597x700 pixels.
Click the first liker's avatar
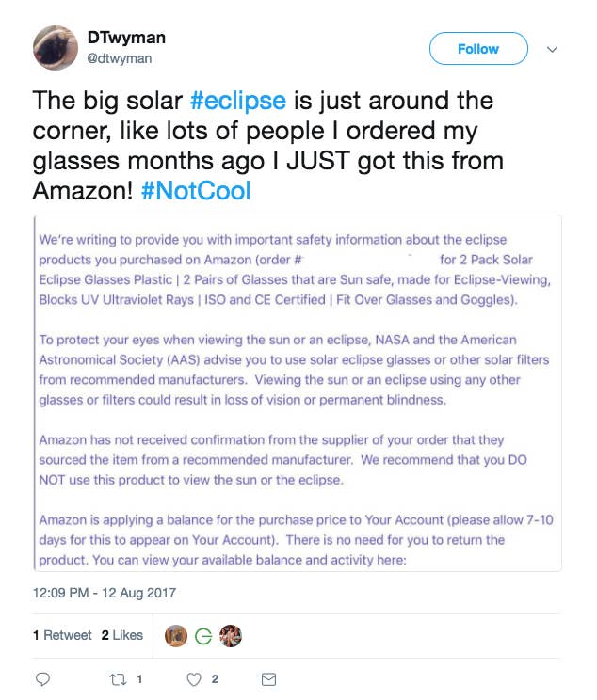click(x=175, y=636)
